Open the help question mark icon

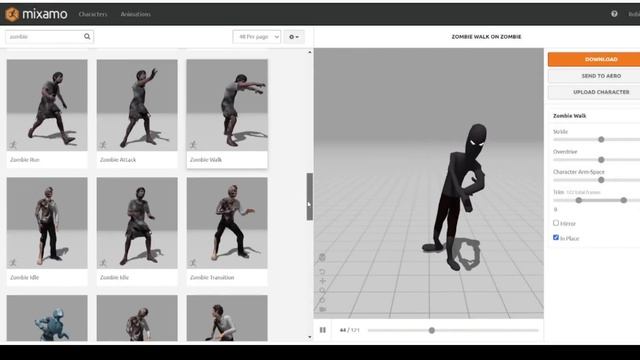point(614,14)
